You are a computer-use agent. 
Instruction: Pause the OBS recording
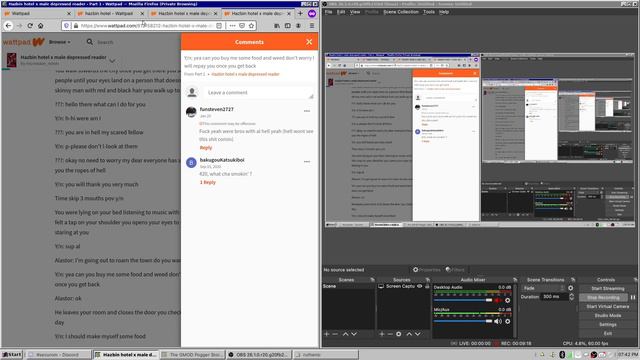633,298
